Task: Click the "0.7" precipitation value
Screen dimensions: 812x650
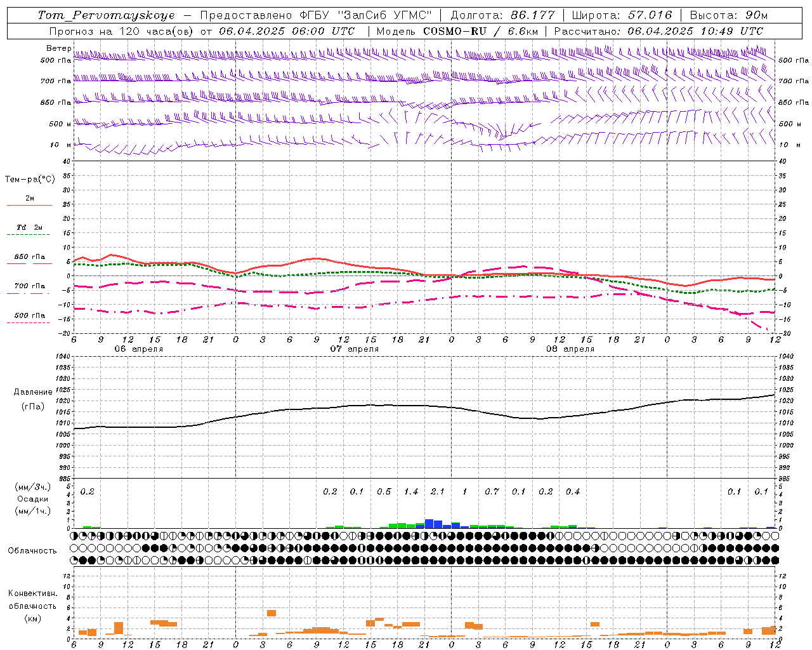Action: [492, 492]
